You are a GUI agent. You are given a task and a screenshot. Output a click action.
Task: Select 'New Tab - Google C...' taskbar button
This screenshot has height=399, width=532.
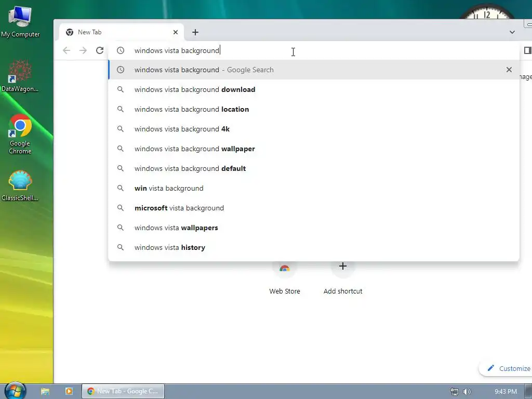click(123, 391)
